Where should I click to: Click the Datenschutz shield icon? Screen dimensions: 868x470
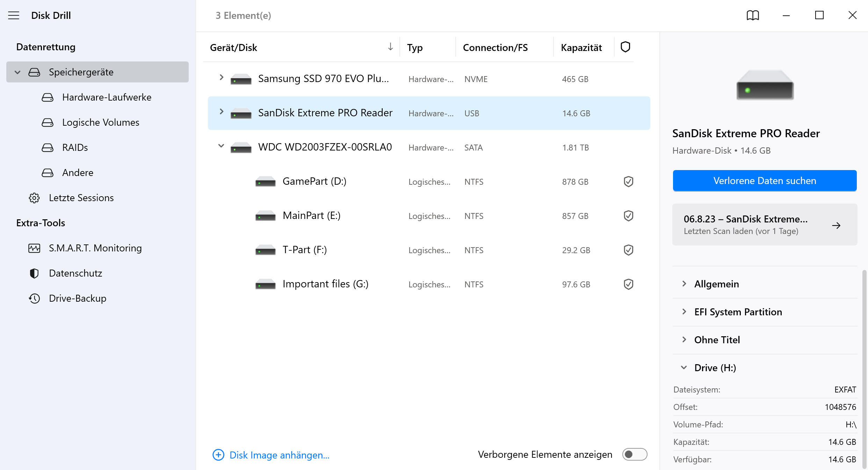click(x=34, y=273)
